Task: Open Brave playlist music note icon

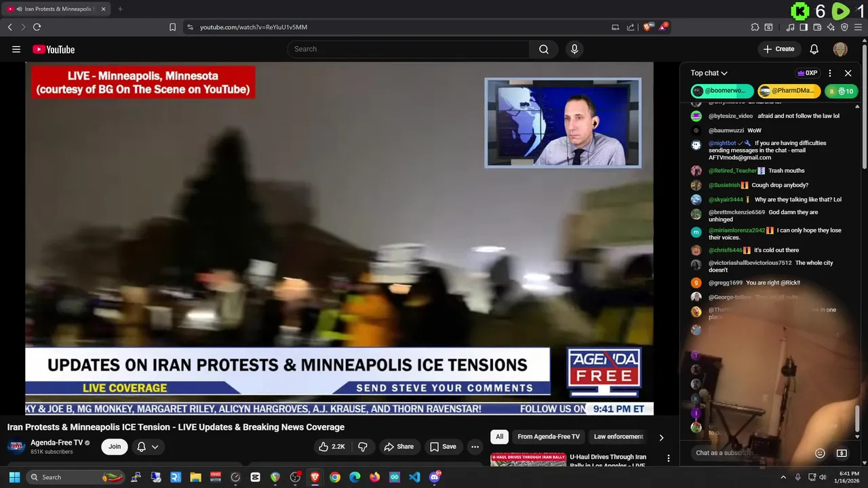Action: (x=790, y=27)
